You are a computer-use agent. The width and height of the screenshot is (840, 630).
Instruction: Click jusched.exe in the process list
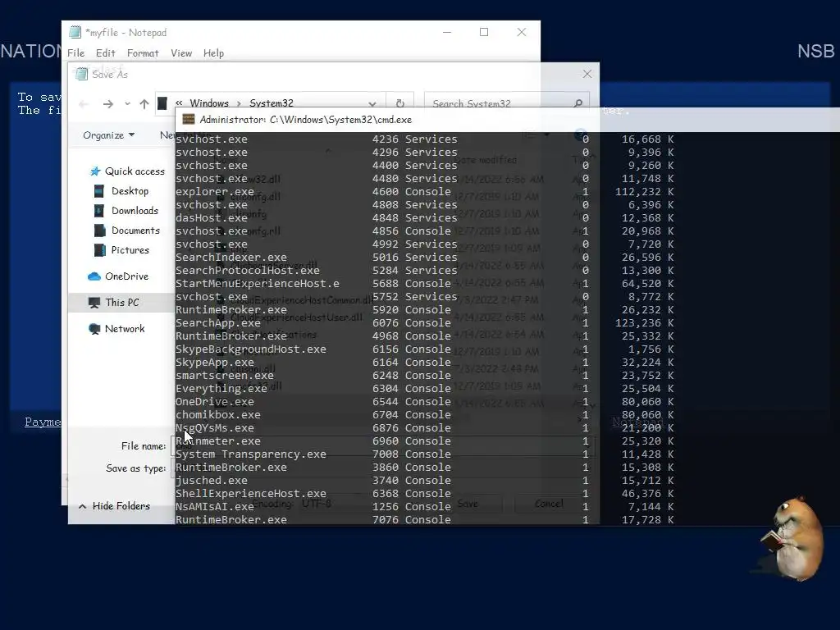(x=212, y=481)
